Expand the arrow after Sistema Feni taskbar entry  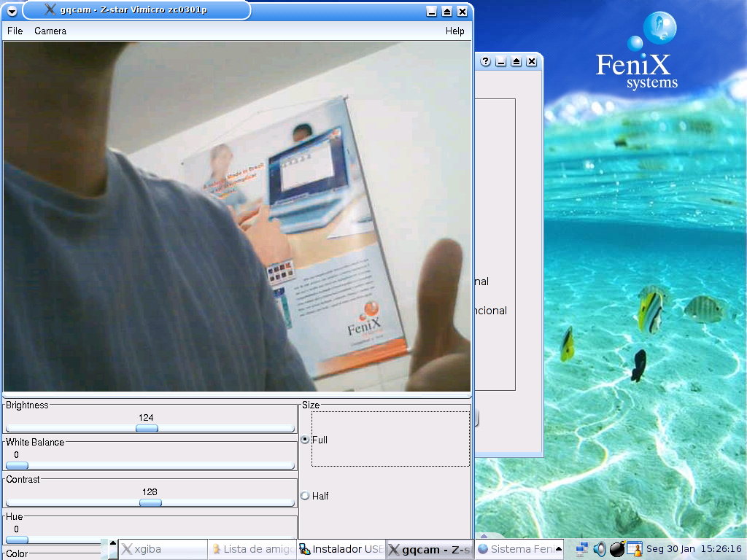[x=559, y=549]
